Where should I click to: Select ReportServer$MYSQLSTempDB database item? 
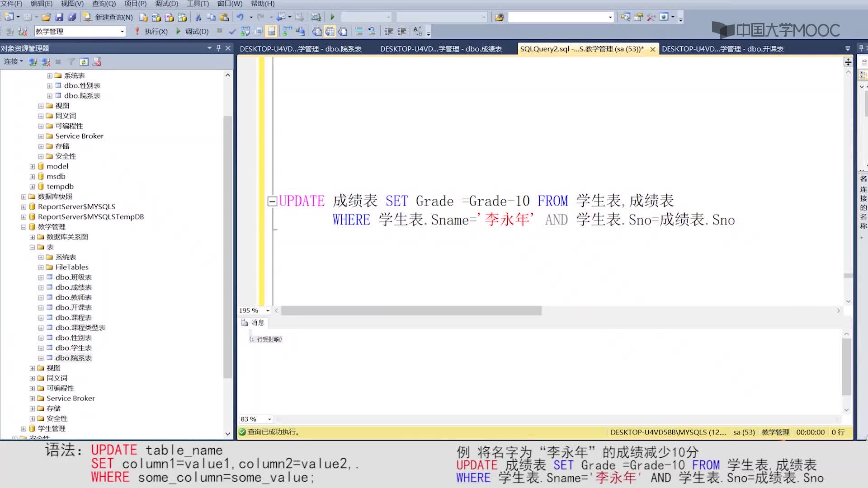pyautogui.click(x=90, y=217)
